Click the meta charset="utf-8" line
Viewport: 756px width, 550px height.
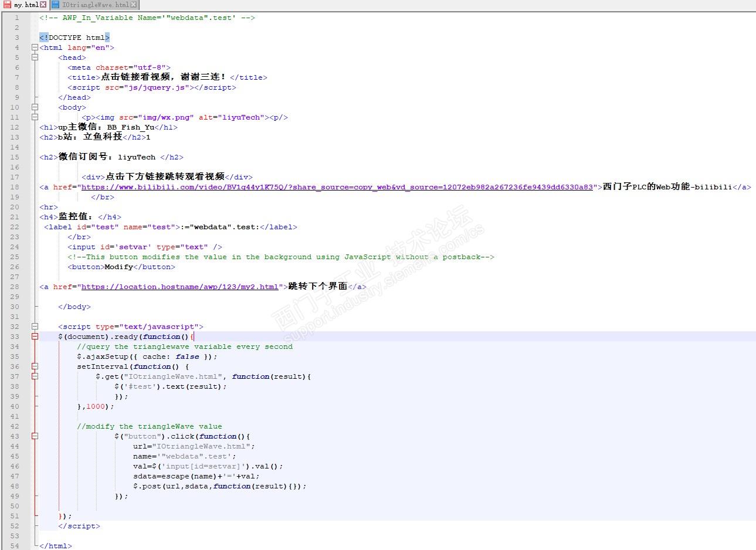(119, 67)
